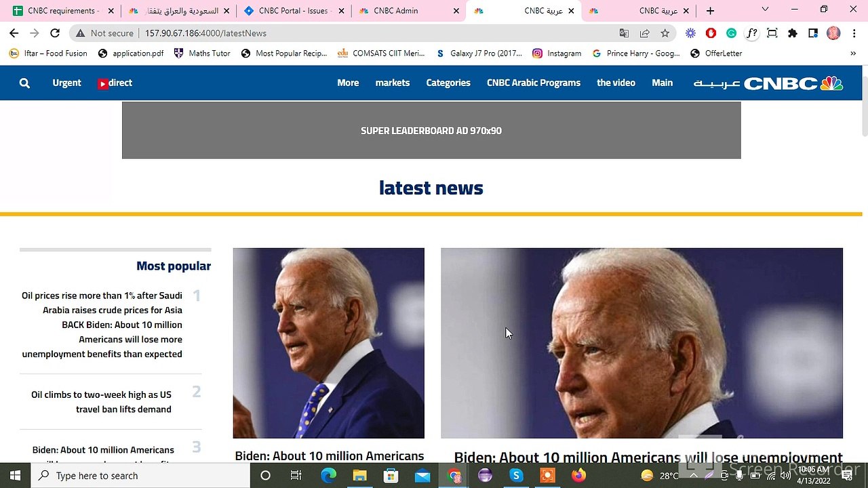Click the screenshot capture extension icon

pos(772,33)
